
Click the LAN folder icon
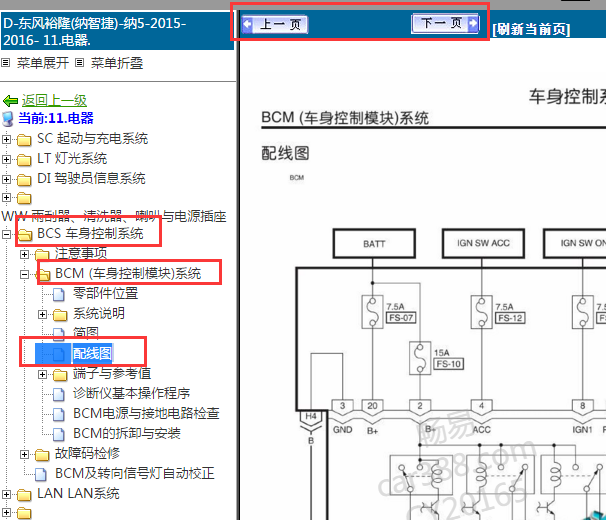click(24, 495)
